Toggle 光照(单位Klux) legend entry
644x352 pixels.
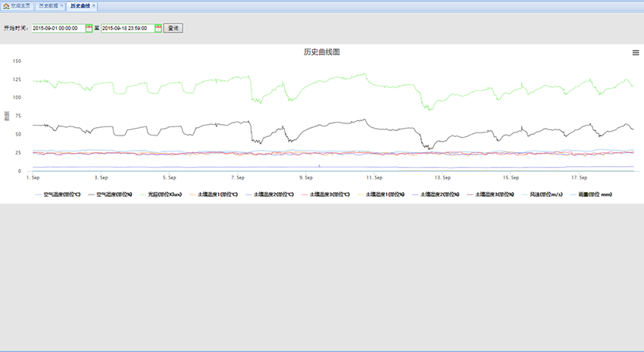tap(164, 195)
